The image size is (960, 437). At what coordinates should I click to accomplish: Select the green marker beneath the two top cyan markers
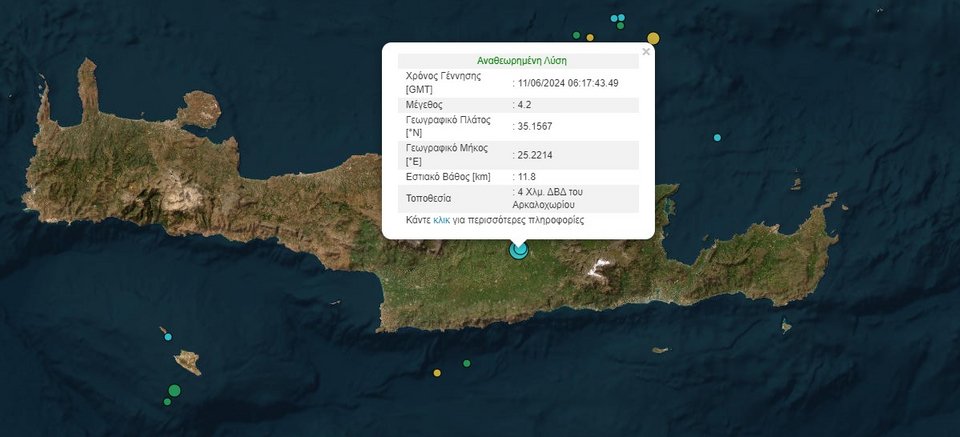click(x=620, y=26)
